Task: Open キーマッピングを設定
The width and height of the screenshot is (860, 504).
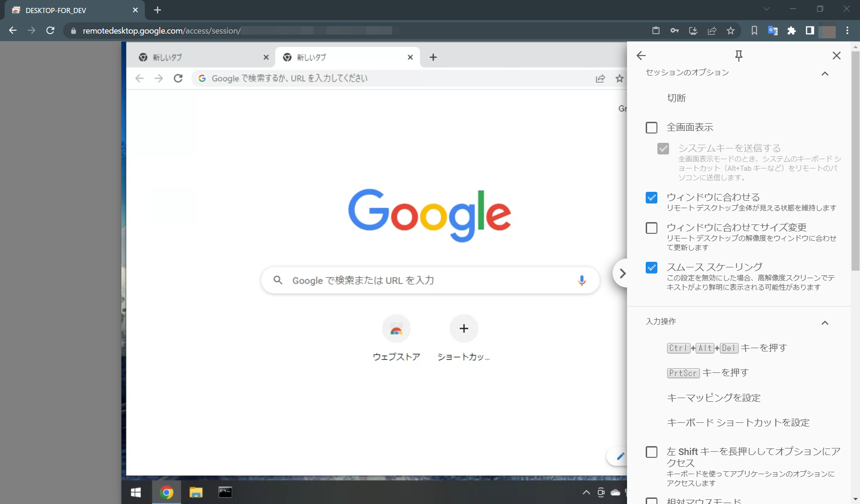Action: click(x=714, y=398)
